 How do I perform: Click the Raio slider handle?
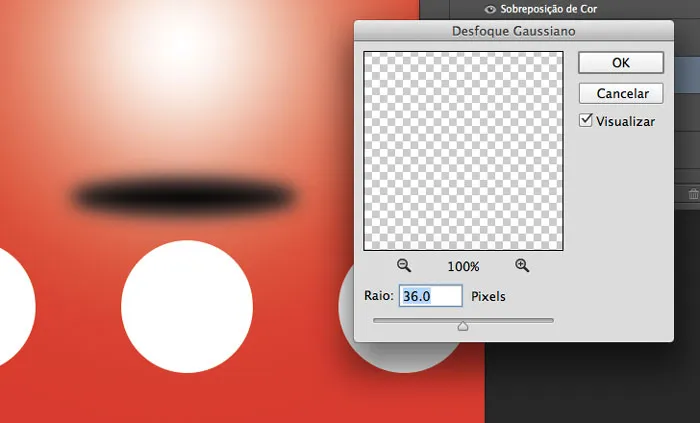[463, 326]
